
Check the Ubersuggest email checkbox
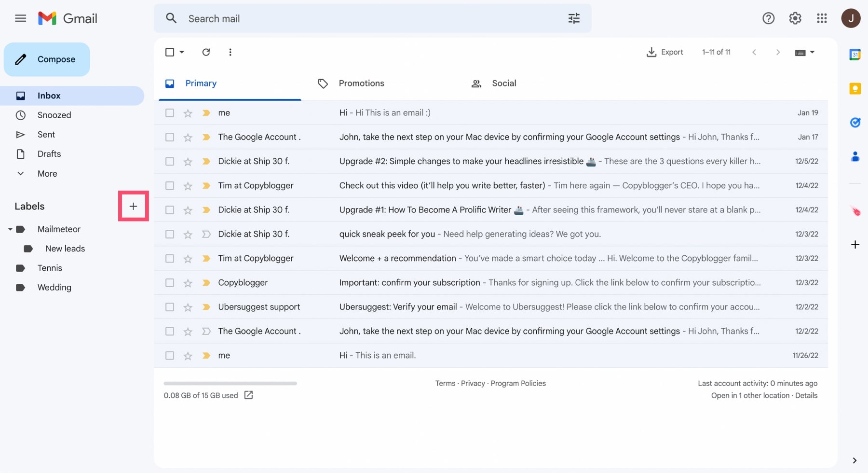(170, 307)
